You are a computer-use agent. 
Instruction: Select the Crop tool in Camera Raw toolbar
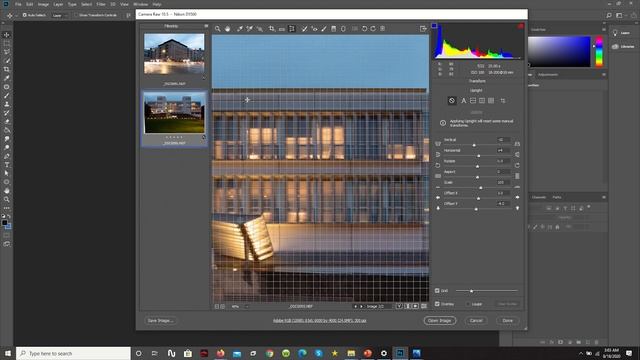(x=272, y=29)
